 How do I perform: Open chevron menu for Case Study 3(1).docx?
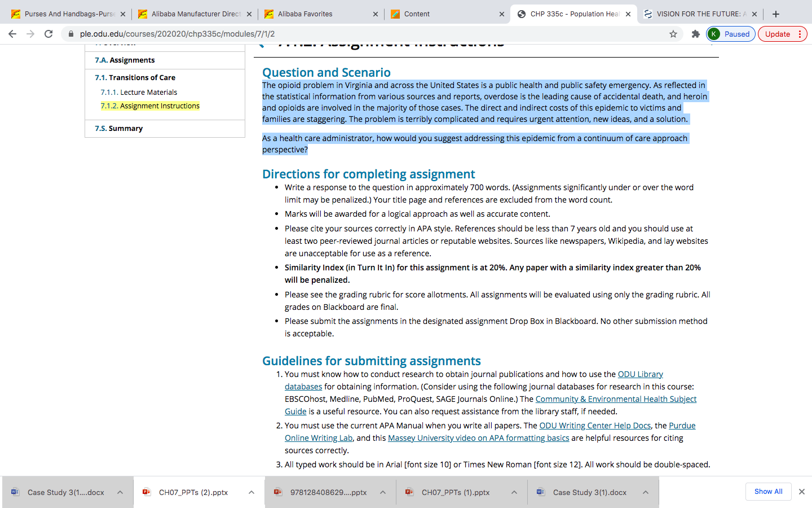click(646, 492)
